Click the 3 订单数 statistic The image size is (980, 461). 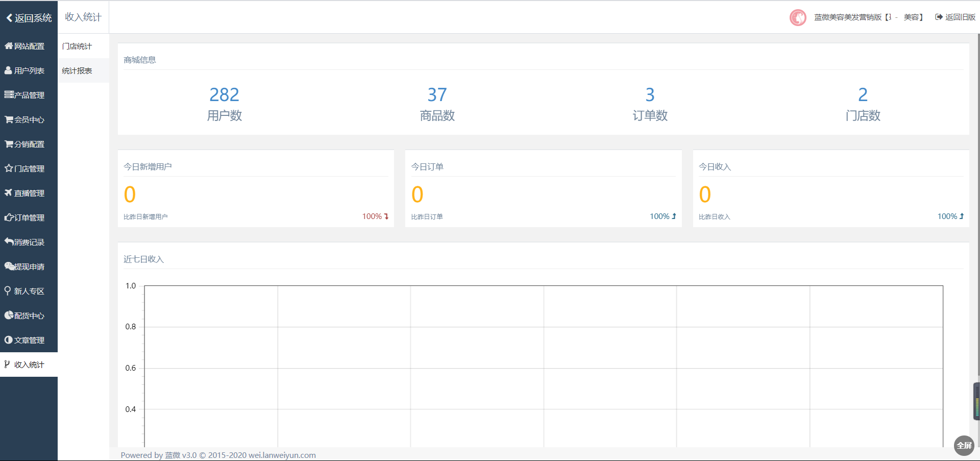pyautogui.click(x=650, y=104)
